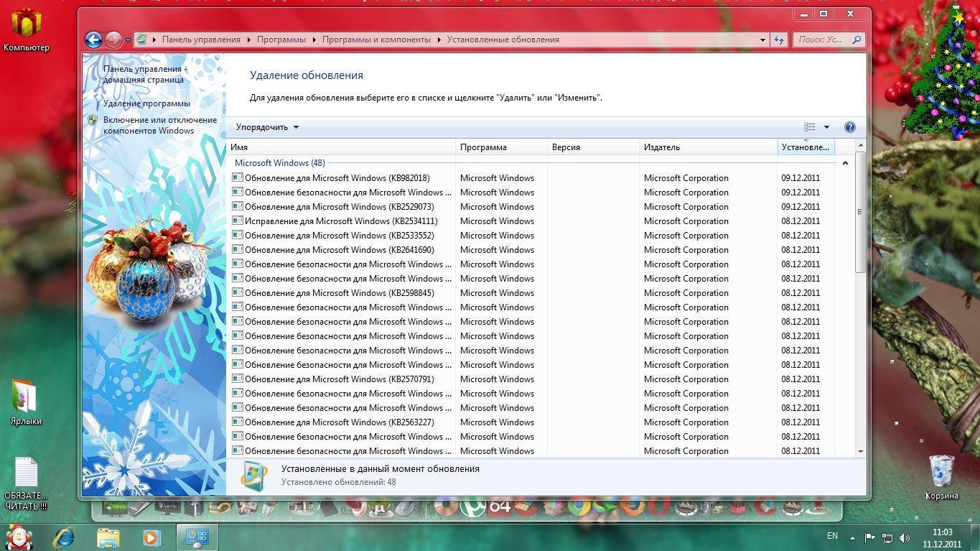Select the Корзина recycle bin icon

pyautogui.click(x=941, y=477)
